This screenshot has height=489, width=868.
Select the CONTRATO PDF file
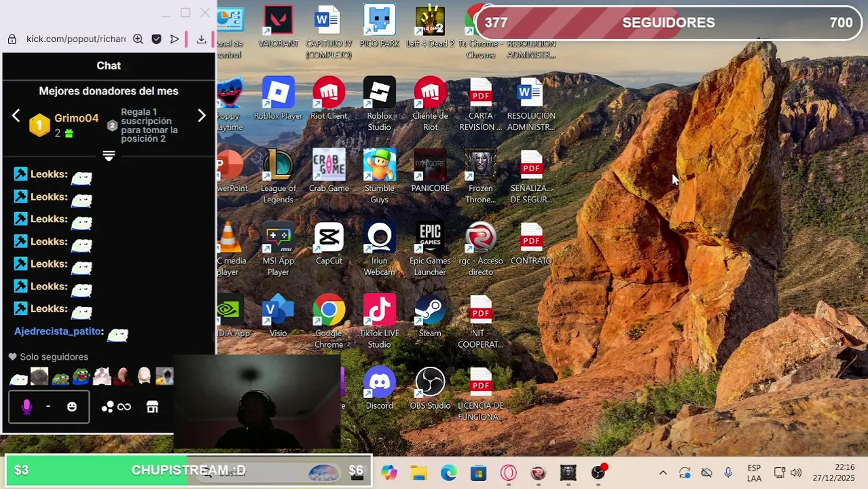click(531, 244)
